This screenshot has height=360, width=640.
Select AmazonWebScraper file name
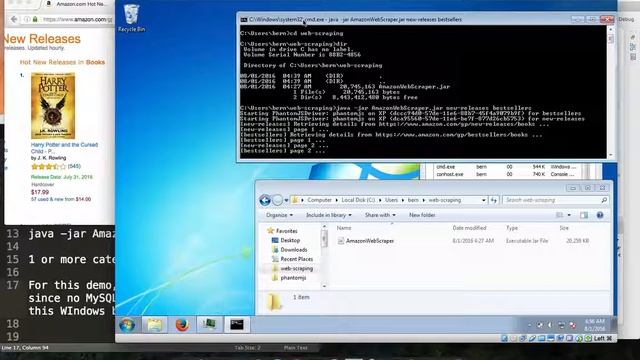(x=370, y=241)
